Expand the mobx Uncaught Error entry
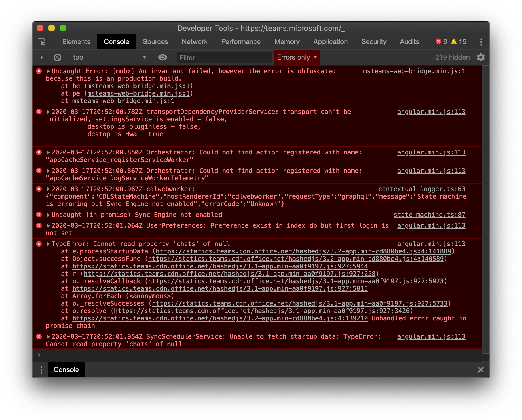The width and height of the screenshot is (522, 420). [48, 71]
